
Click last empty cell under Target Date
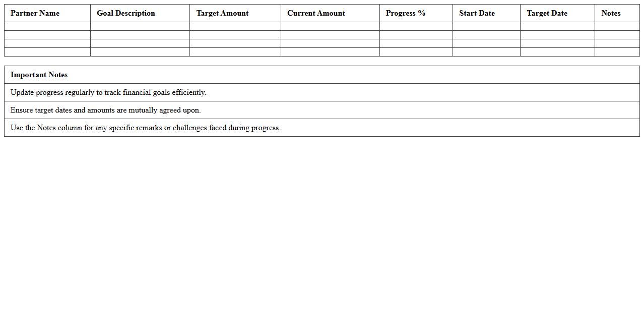point(557,52)
